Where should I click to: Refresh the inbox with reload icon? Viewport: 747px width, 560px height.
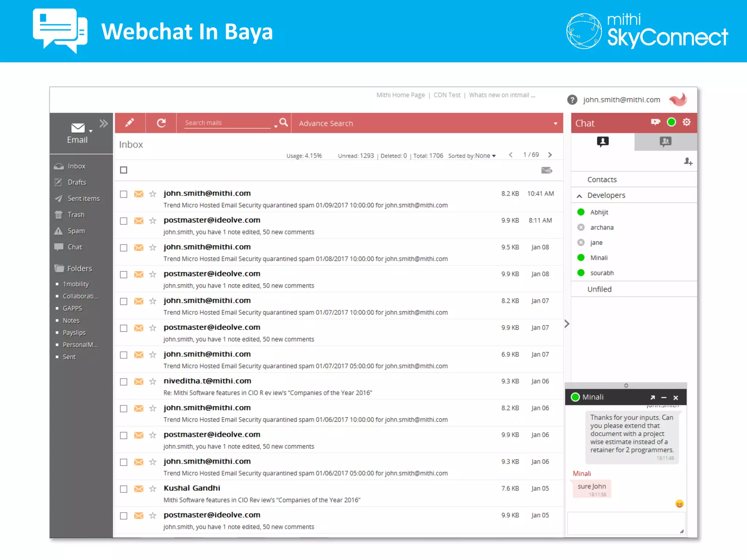tap(161, 123)
